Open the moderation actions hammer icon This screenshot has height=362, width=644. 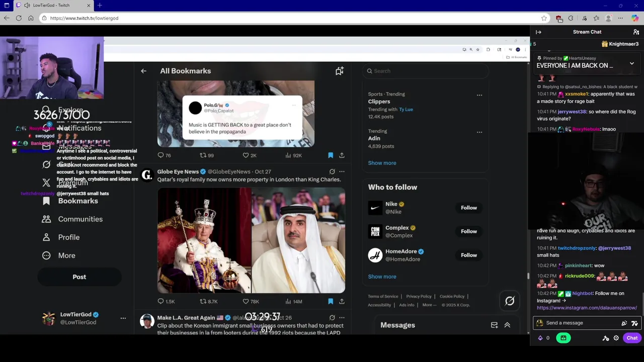[x=606, y=338]
